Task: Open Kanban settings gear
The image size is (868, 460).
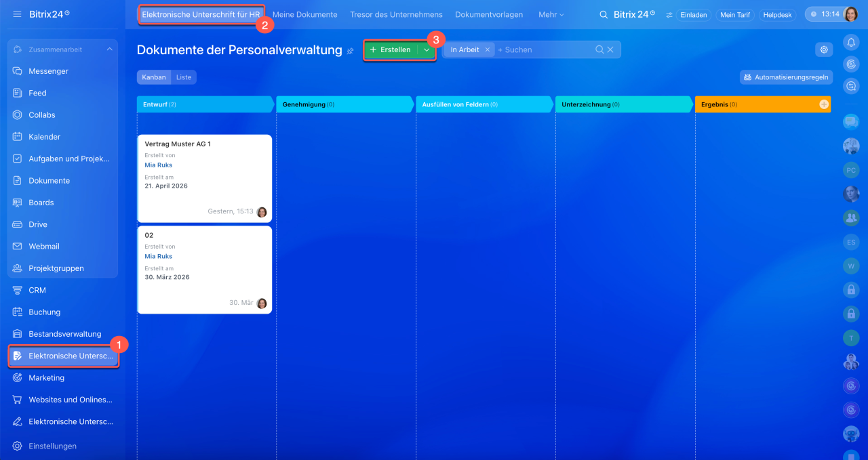Action: 824,49
